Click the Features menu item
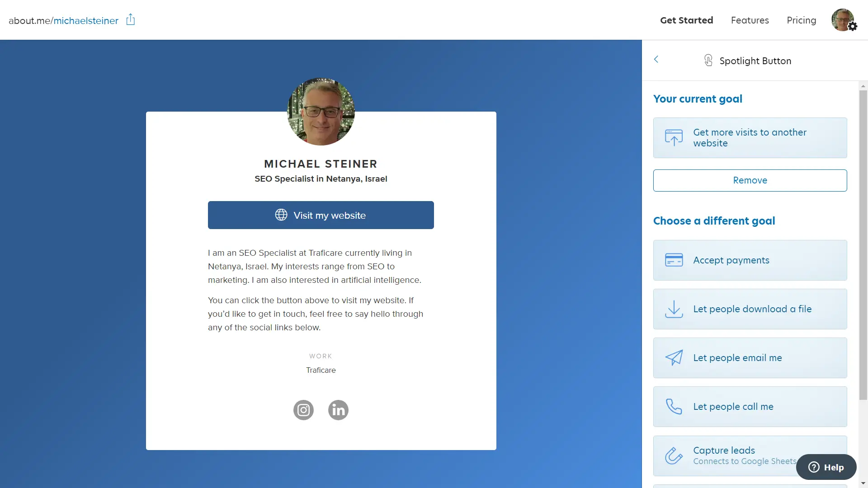Viewport: 868px width, 488px height. (x=750, y=20)
